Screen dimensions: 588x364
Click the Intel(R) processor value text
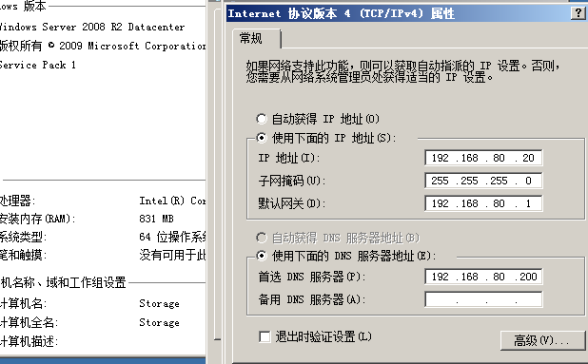(x=172, y=201)
